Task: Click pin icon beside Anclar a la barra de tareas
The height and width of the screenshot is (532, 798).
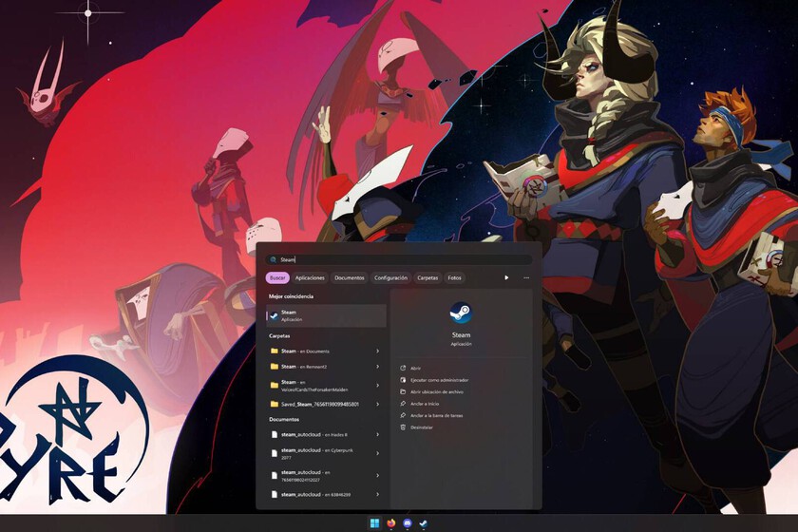Action: tap(403, 415)
